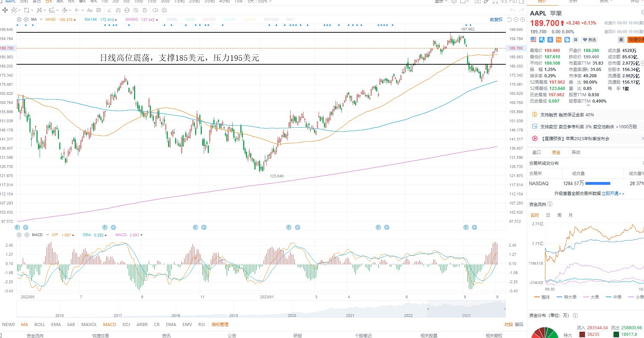Select the crosshair move cursor tool
The image size is (644, 338).
(5, 10)
